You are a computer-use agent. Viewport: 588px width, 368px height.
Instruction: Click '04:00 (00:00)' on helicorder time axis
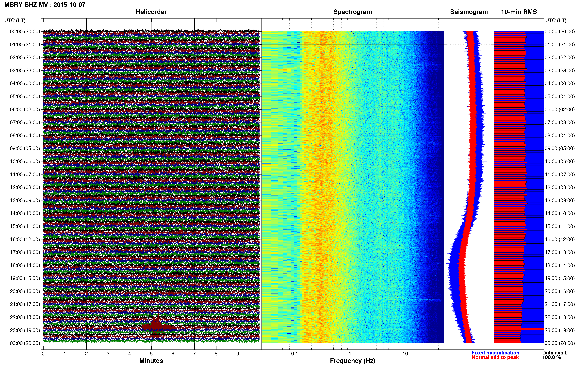pos(25,83)
